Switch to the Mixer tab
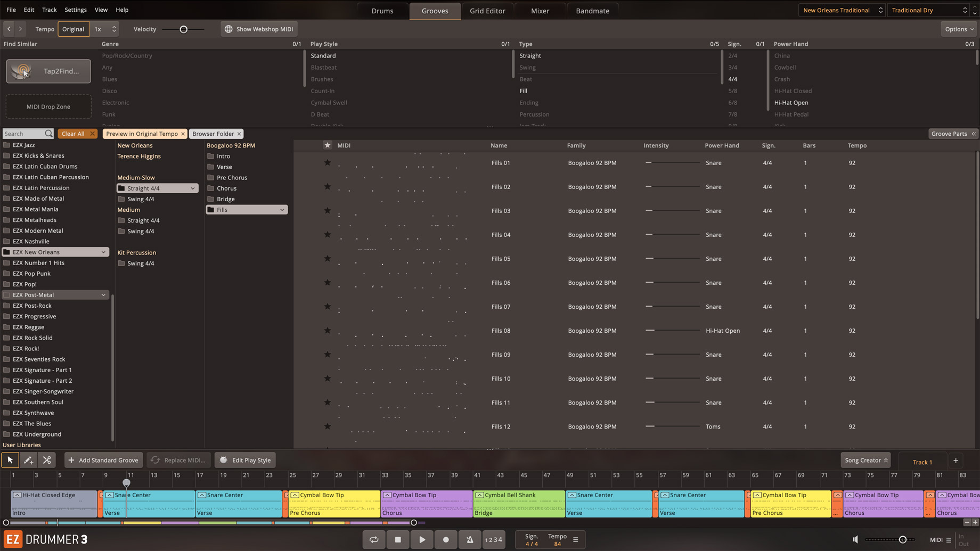The width and height of the screenshot is (980, 551). [540, 11]
